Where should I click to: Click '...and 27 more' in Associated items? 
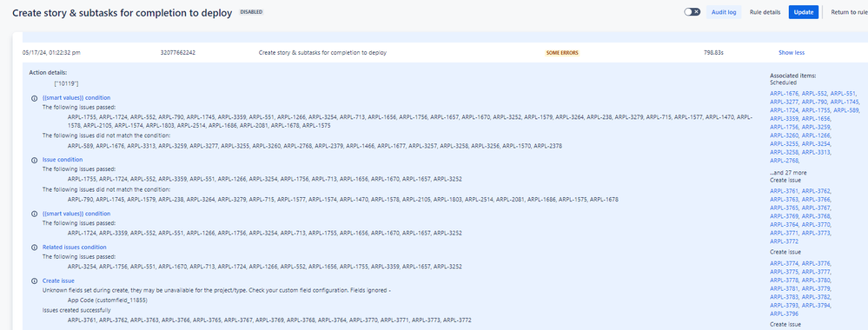click(x=788, y=173)
